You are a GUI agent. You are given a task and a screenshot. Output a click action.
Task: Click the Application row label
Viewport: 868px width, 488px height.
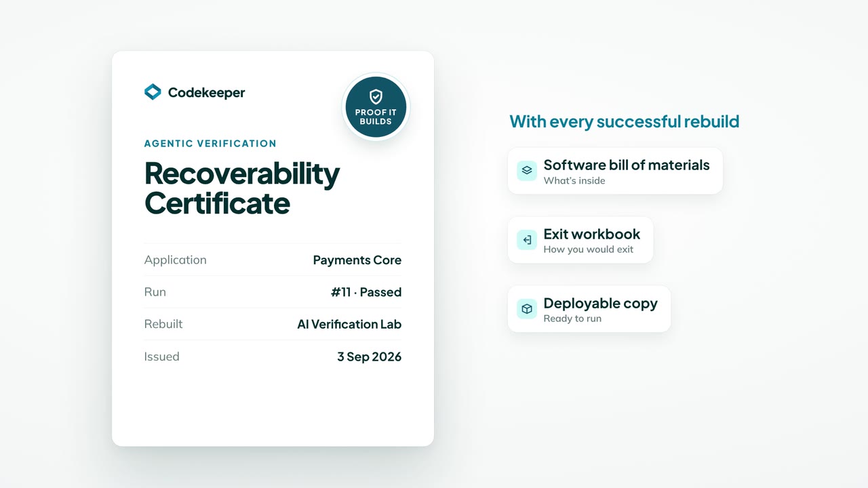tap(176, 260)
